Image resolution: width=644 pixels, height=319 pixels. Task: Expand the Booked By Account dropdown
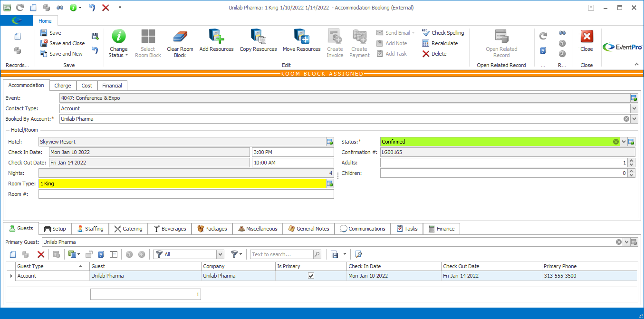click(634, 119)
